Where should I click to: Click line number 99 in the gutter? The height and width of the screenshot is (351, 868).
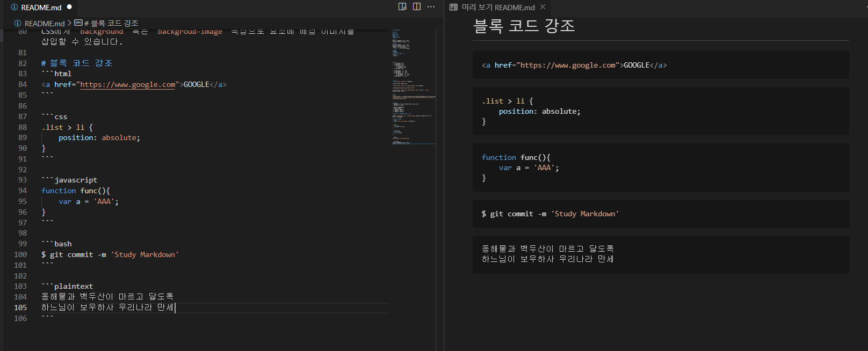click(22, 244)
